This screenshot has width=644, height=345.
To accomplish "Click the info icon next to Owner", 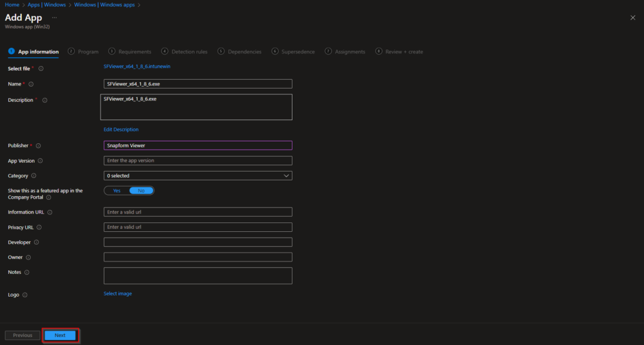I will [28, 257].
